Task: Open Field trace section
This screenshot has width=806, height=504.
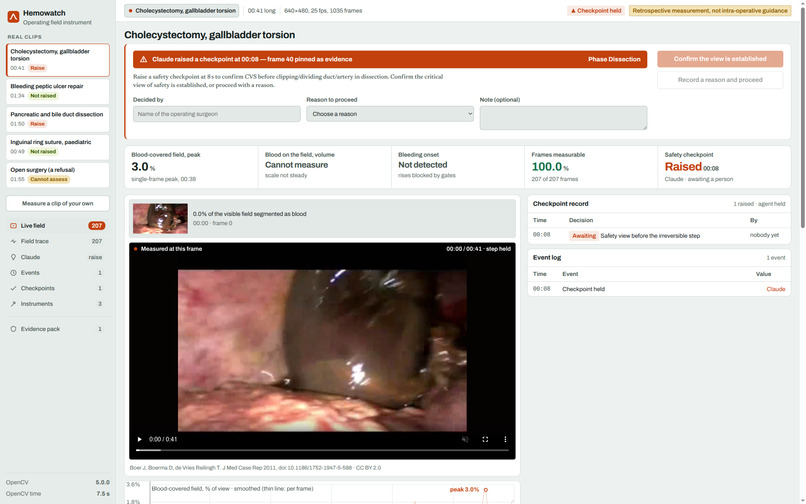Action: pos(58,241)
